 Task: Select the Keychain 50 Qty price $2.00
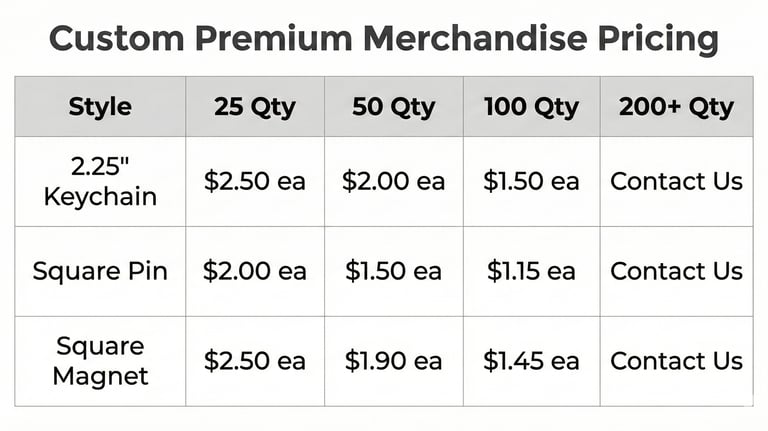click(393, 181)
